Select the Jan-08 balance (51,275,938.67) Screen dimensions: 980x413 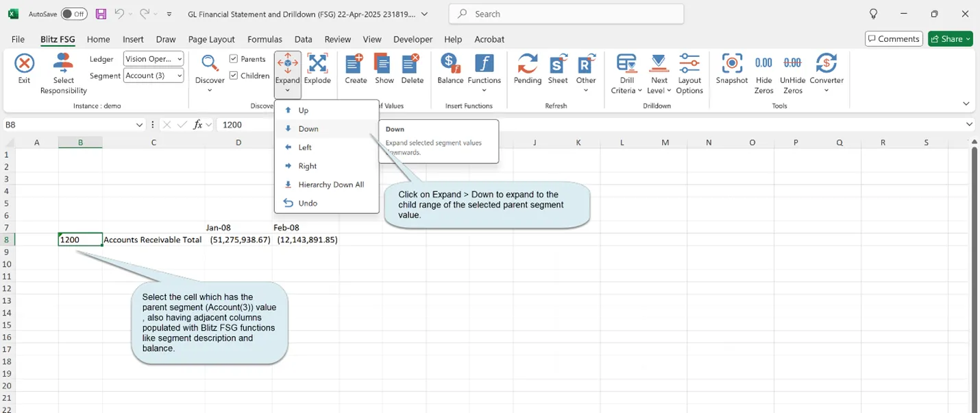tap(238, 239)
